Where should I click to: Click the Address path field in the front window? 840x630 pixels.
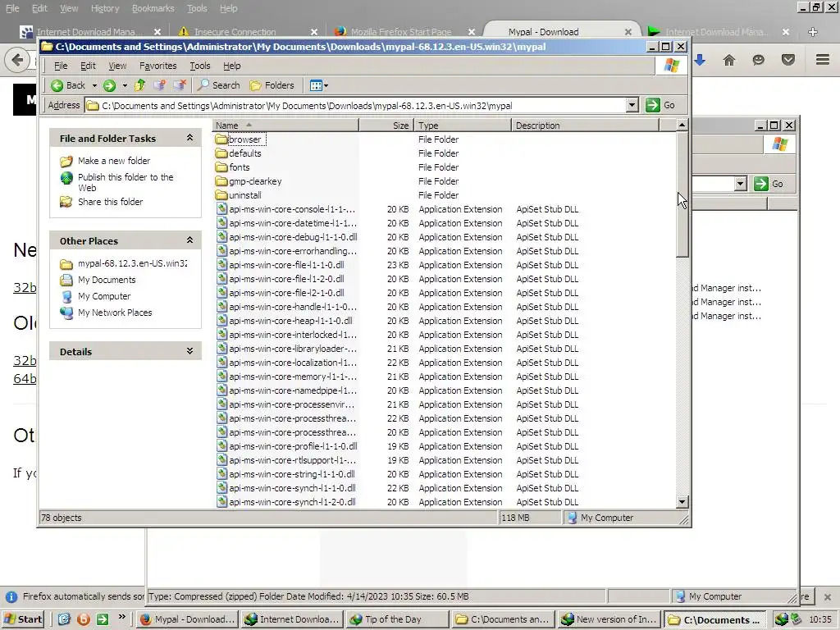pyautogui.click(x=356, y=106)
